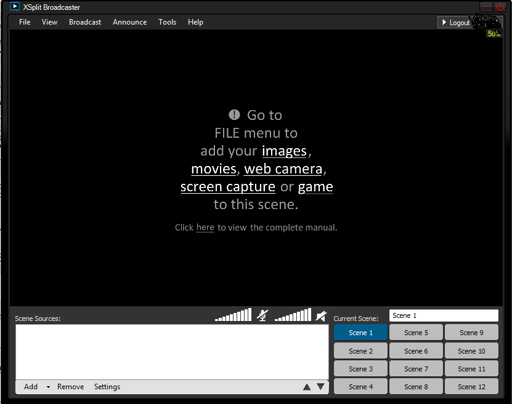Adjust the speaker volume bars
512x404 pixels.
click(293, 315)
